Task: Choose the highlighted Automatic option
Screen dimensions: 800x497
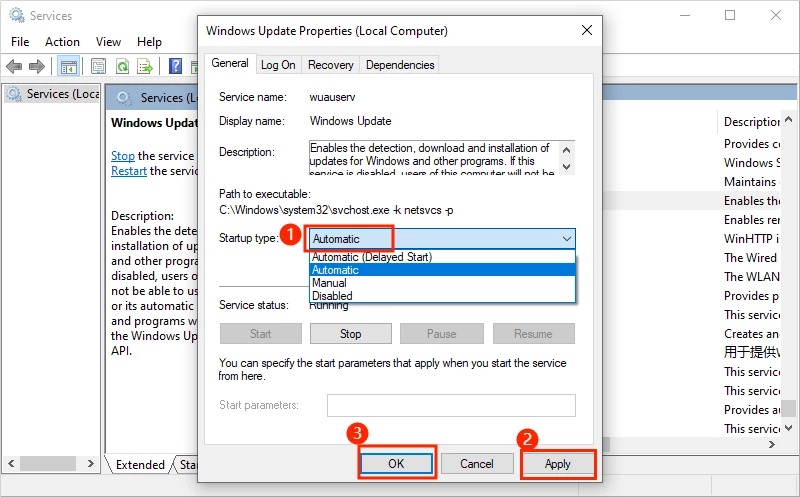Action: click(x=442, y=270)
